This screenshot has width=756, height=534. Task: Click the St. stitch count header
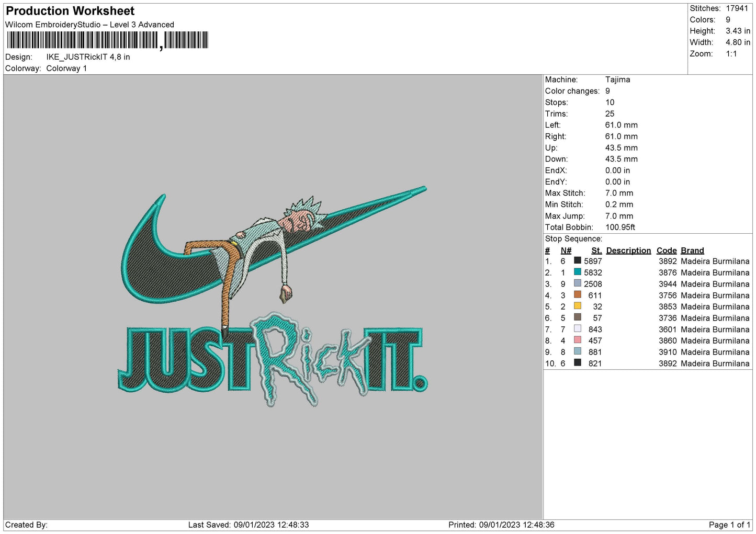596,251
